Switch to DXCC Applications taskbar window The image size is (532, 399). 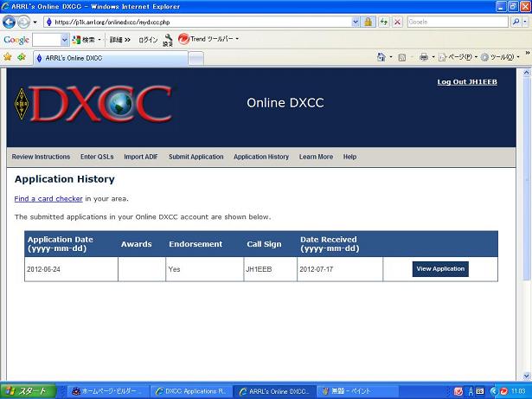pyautogui.click(x=191, y=391)
